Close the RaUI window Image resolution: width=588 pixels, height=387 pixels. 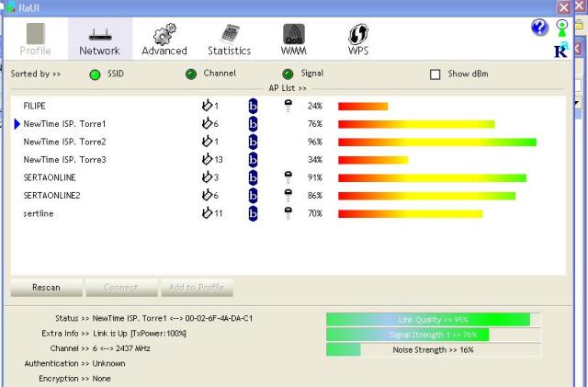563,7
